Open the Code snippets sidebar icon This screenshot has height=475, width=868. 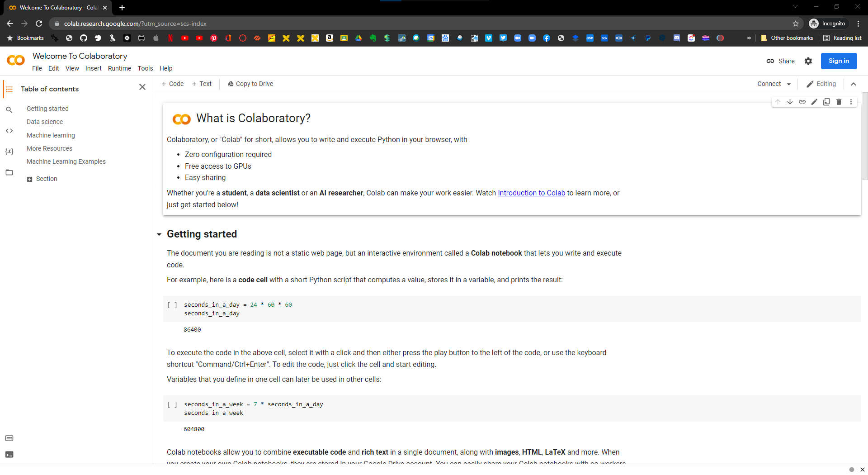pos(9,131)
